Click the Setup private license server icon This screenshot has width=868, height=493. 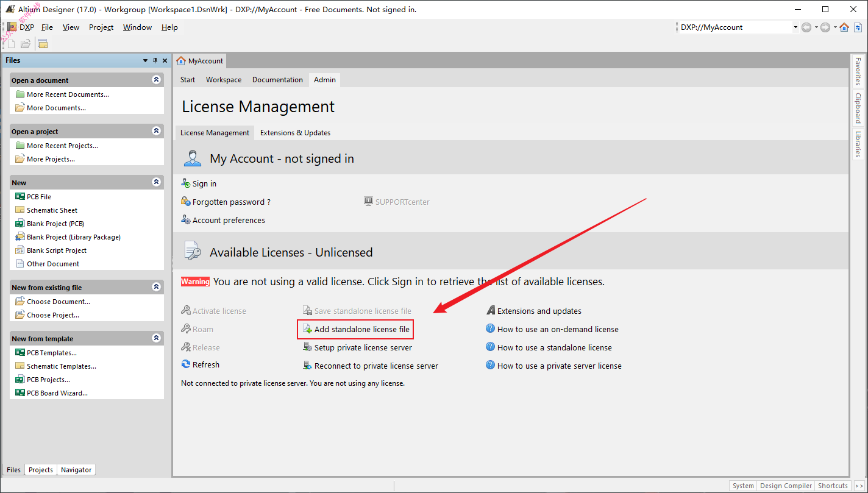coord(308,347)
